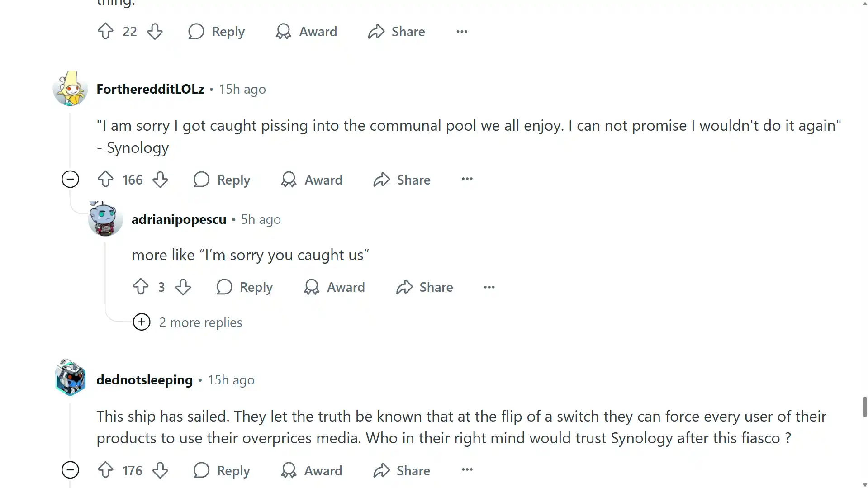Viewport: 868px width, 488px height.
Task: Downvote adrianipopescu's reply
Action: (183, 287)
